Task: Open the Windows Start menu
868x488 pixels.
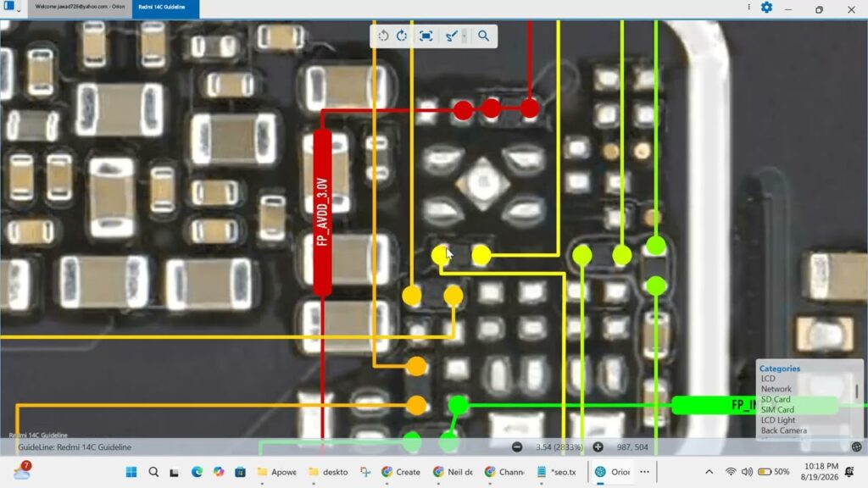Action: coord(131,472)
